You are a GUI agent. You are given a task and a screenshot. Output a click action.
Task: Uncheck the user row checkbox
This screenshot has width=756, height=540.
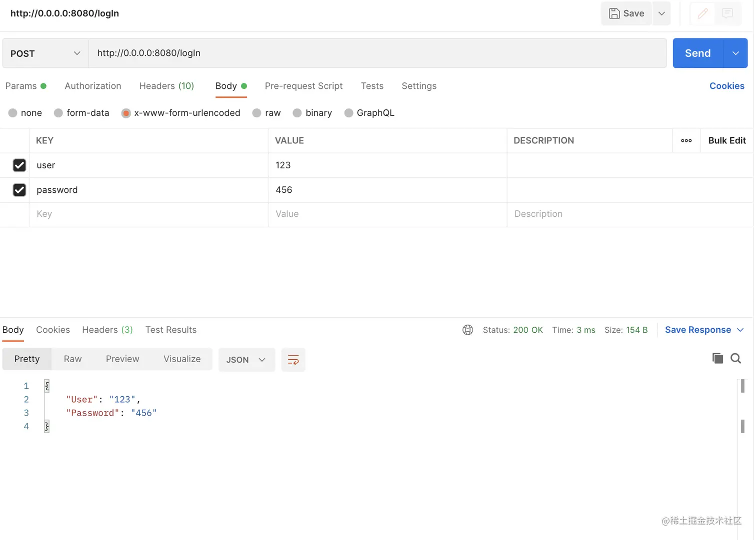pyautogui.click(x=19, y=165)
